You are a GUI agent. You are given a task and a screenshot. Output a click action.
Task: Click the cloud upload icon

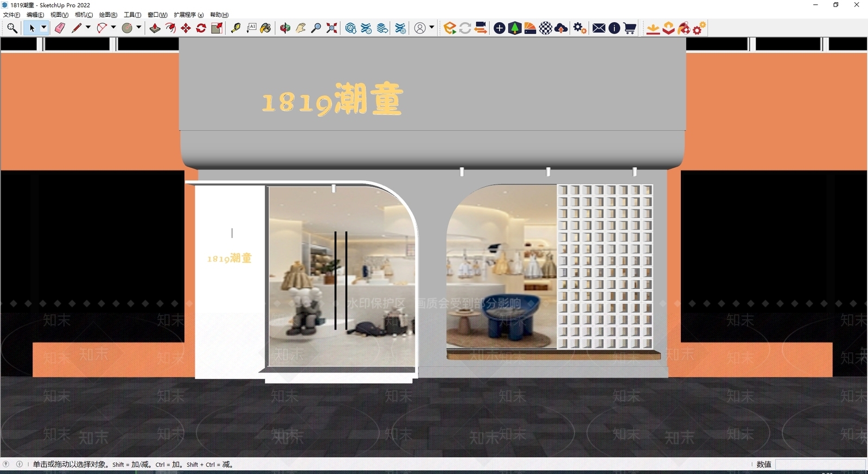click(x=561, y=28)
